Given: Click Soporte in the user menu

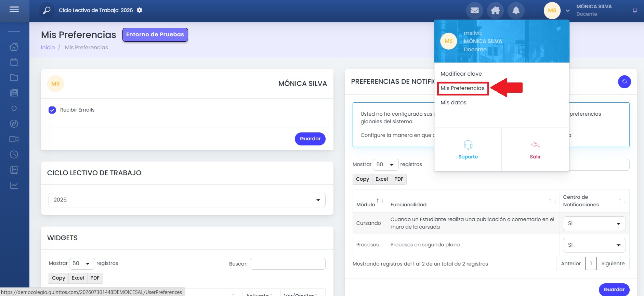Looking at the screenshot, I should (x=468, y=150).
